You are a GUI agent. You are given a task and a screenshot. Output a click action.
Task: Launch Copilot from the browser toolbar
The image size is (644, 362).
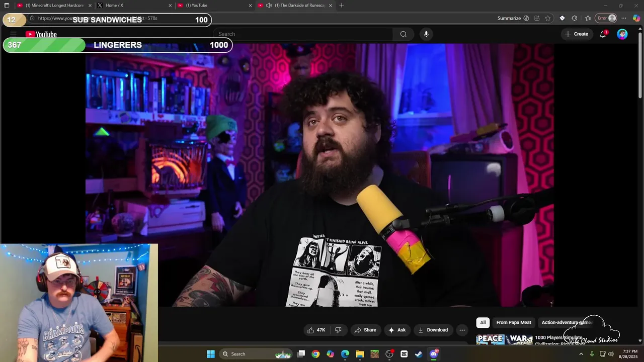636,18
